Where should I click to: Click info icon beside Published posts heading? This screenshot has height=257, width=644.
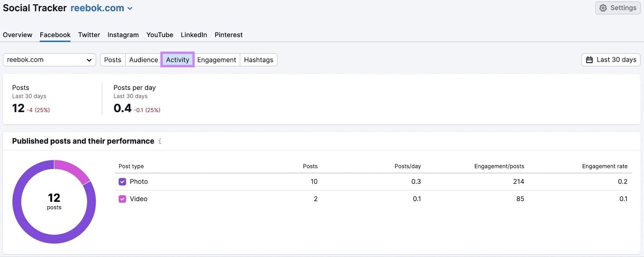[x=160, y=141]
